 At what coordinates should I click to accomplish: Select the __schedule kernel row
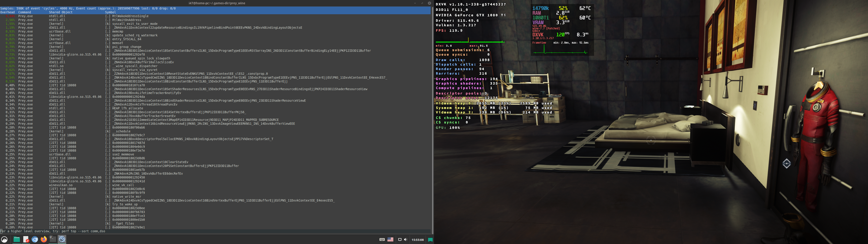pyautogui.click(x=216, y=131)
